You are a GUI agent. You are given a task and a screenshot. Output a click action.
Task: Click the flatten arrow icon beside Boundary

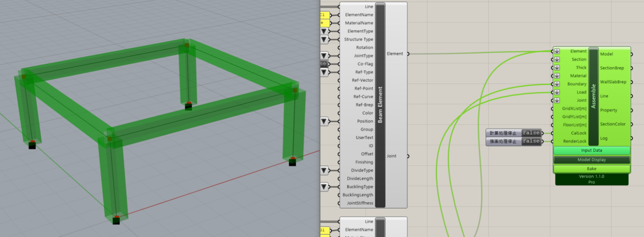click(557, 84)
